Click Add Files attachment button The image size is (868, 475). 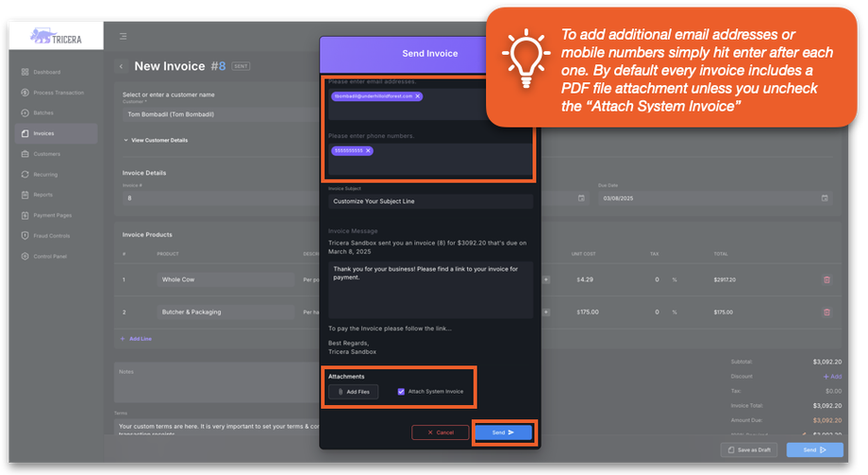353,392
